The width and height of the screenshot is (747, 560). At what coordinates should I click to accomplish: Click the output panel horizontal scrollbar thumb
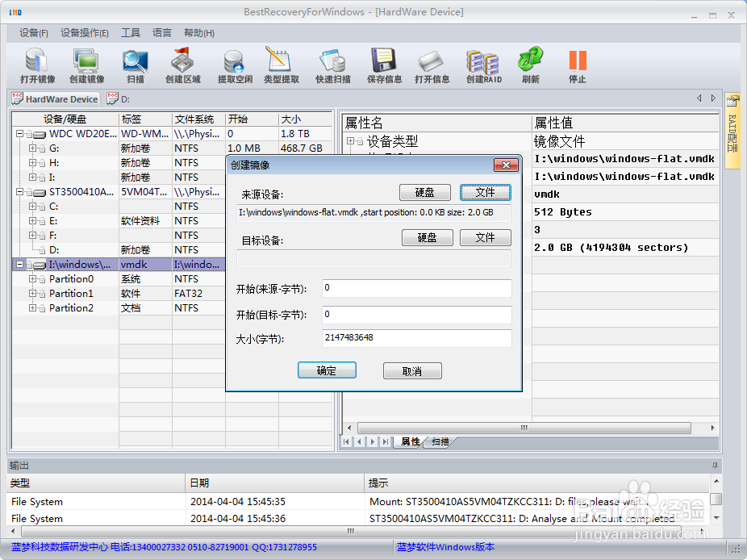(x=351, y=531)
